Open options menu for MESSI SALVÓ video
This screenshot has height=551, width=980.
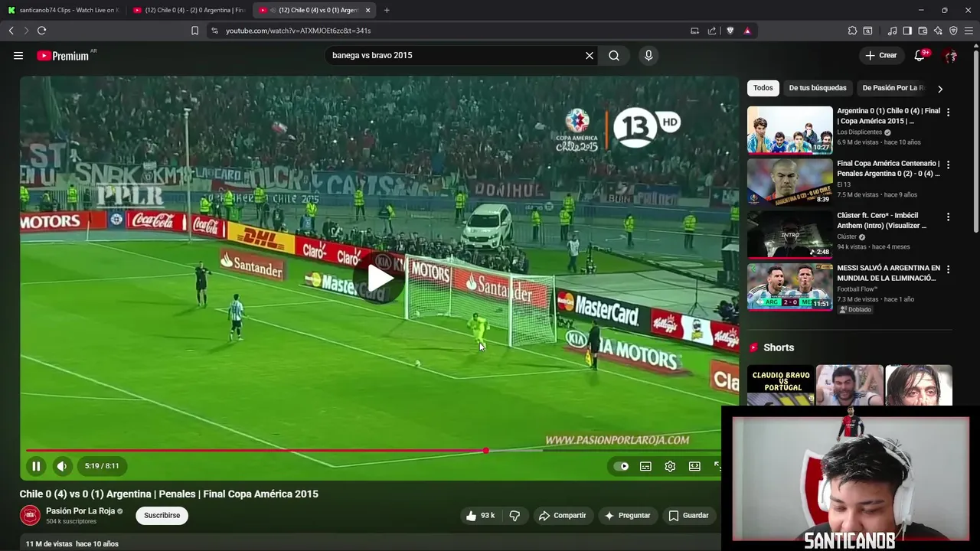948,269
